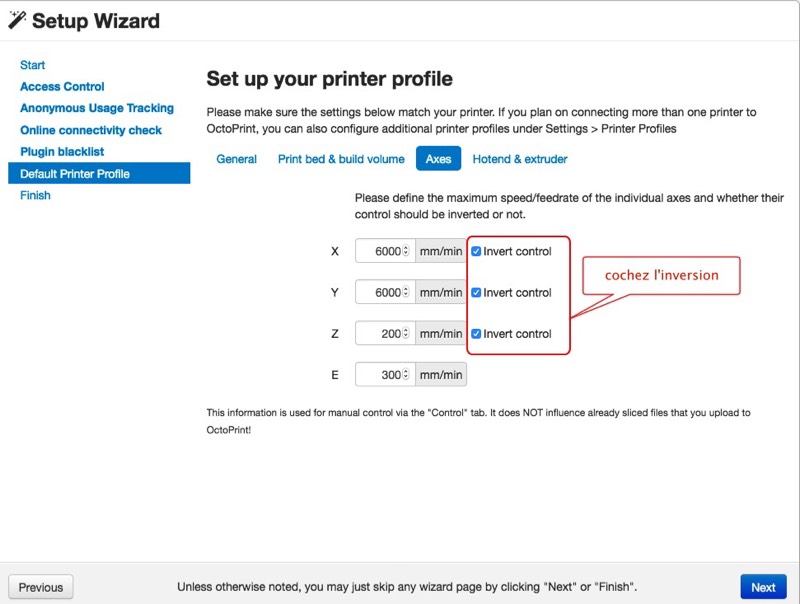
Task: Go back with the Previous button
Action: coord(41,587)
